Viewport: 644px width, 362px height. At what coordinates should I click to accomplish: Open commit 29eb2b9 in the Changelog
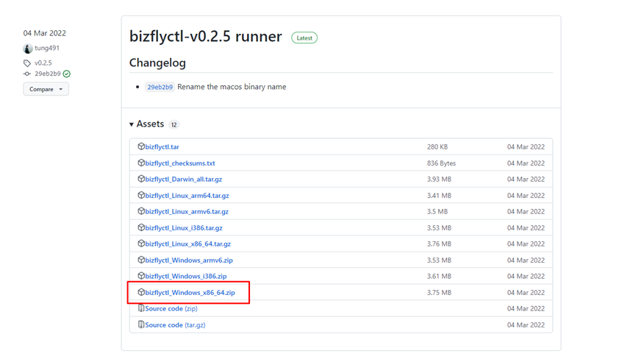160,87
